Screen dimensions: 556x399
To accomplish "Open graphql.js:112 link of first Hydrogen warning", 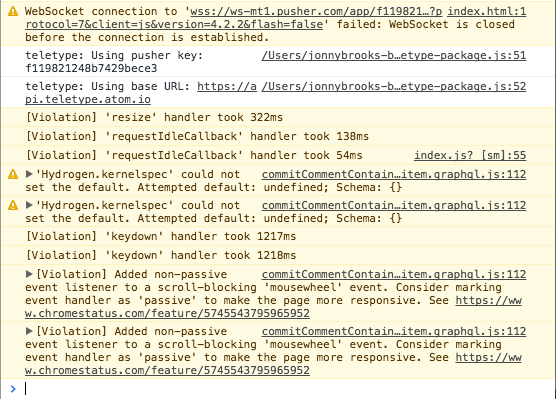I will (394, 174).
